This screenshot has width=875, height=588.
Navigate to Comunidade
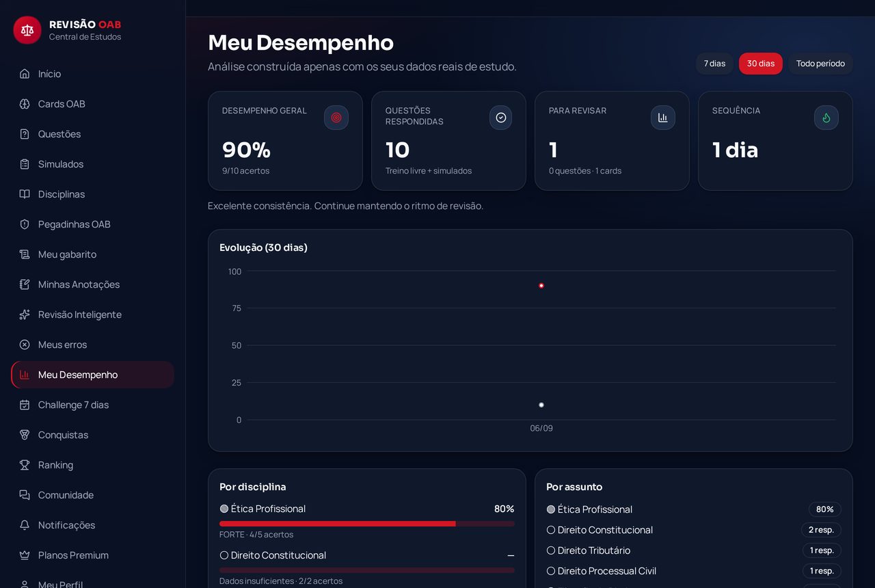92,495
